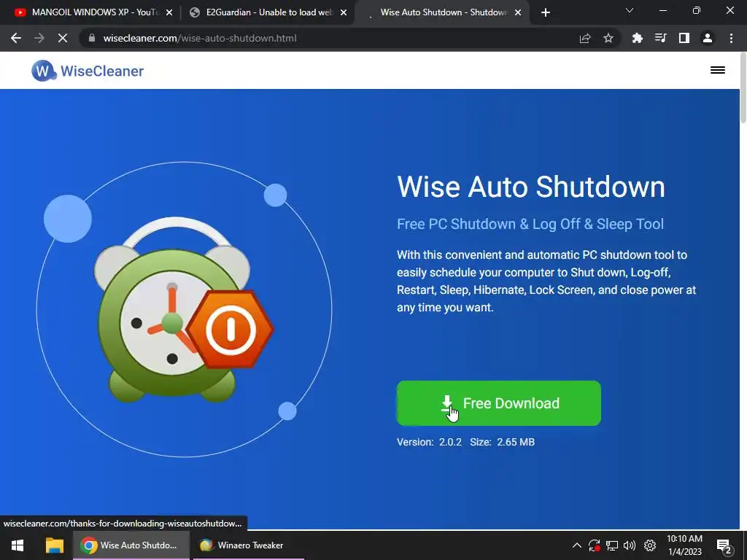This screenshot has width=747, height=560.
Task: Open the notification center icon
Action: coord(724,546)
